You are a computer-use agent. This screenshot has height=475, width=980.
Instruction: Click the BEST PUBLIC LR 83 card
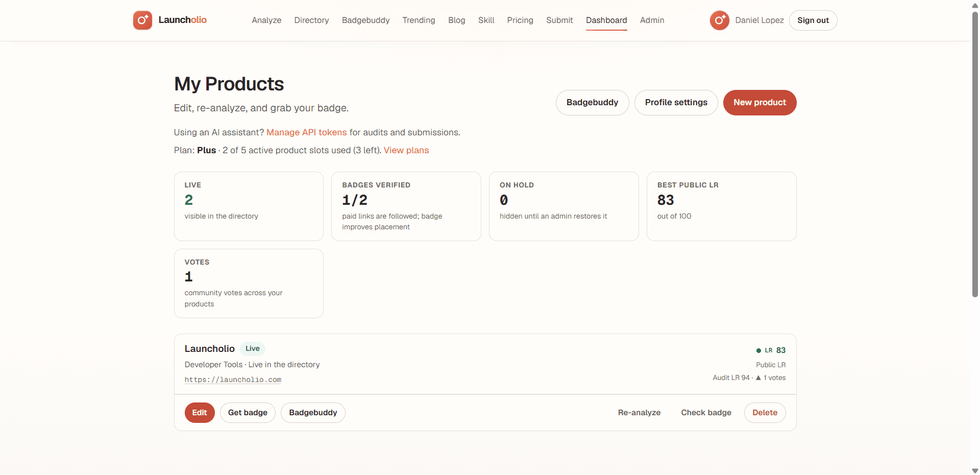tap(721, 206)
